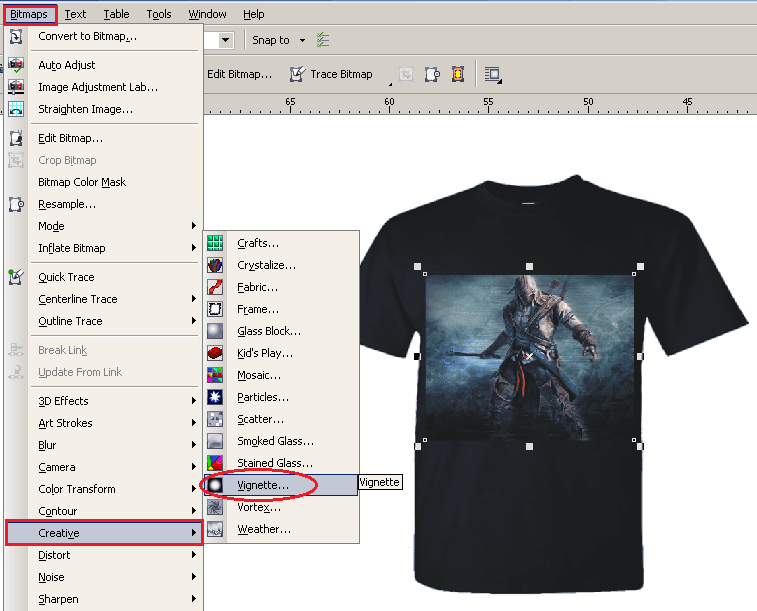The width and height of the screenshot is (757, 611).
Task: Click the Edit Bitmap toolbar button
Action: tap(239, 74)
